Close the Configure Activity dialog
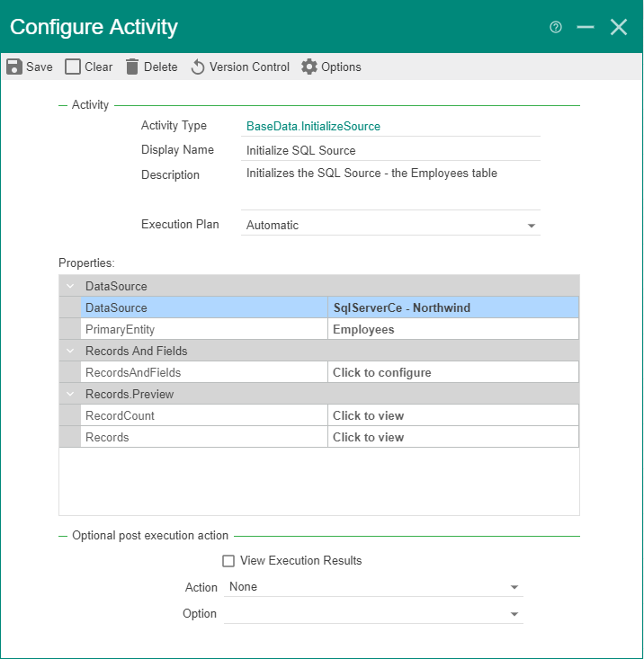 pos(619,27)
